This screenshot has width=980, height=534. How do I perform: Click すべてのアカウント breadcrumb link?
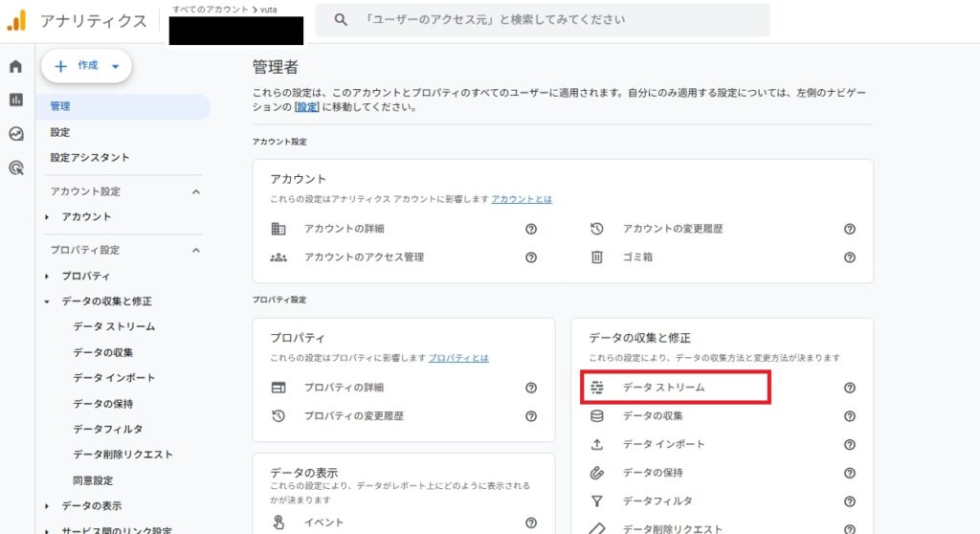210,10
